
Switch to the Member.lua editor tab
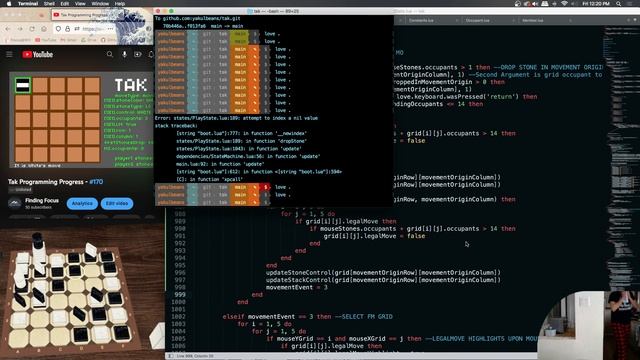533,20
